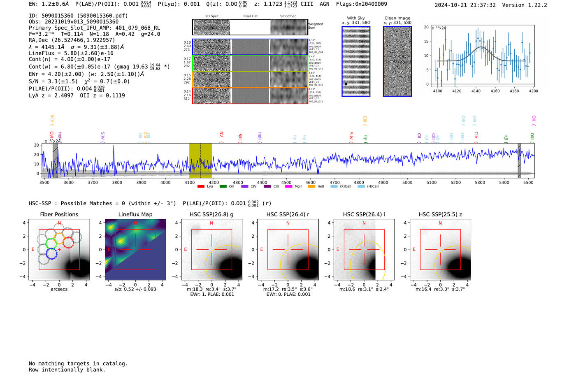Click the Obs: 20231019v013 line

point(74,22)
